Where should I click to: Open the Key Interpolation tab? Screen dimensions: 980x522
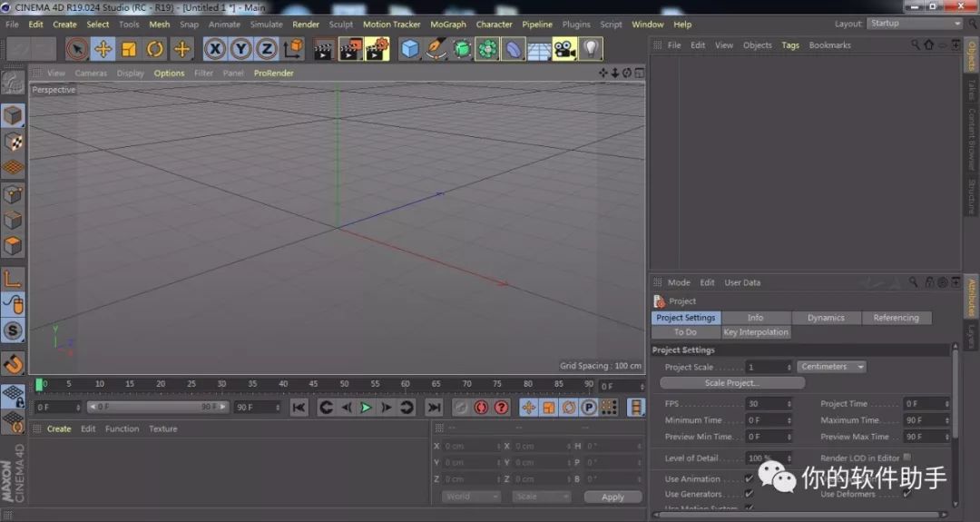756,332
